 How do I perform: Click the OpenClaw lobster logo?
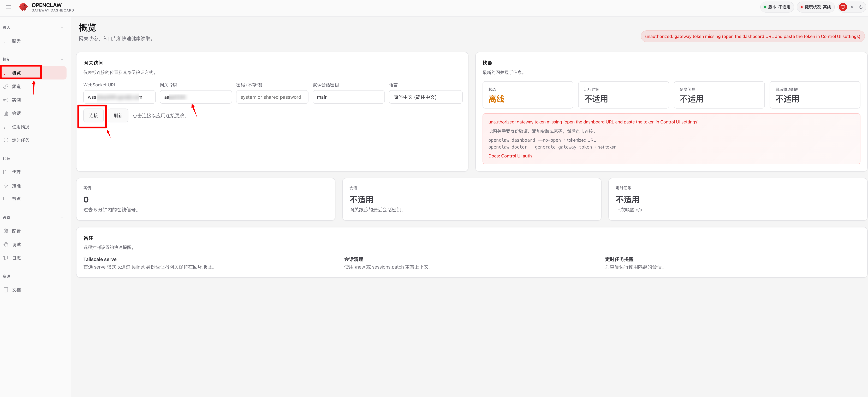coord(23,7)
